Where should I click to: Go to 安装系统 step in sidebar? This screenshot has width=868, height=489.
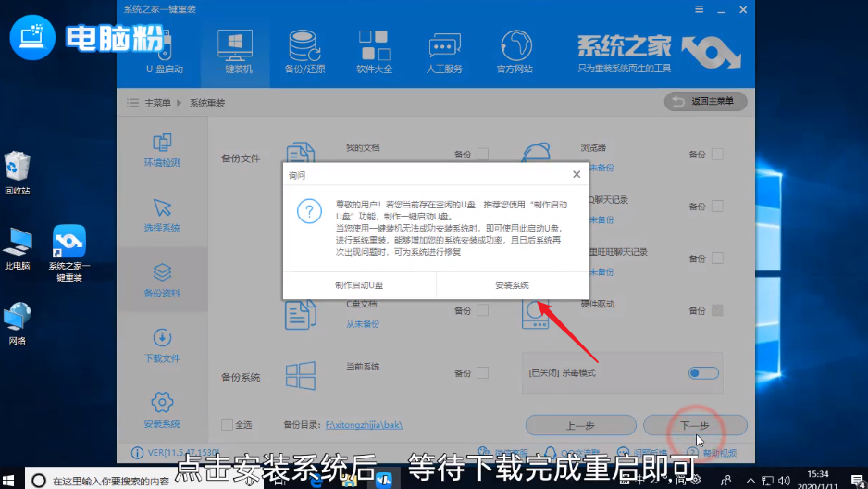click(162, 411)
